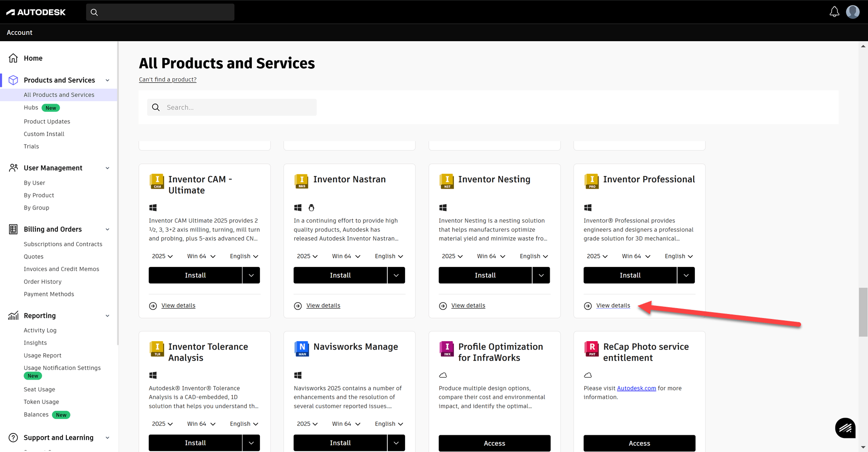Screen dimensions: 868x452
Task: Click the Home house icon
Action: coord(14,58)
